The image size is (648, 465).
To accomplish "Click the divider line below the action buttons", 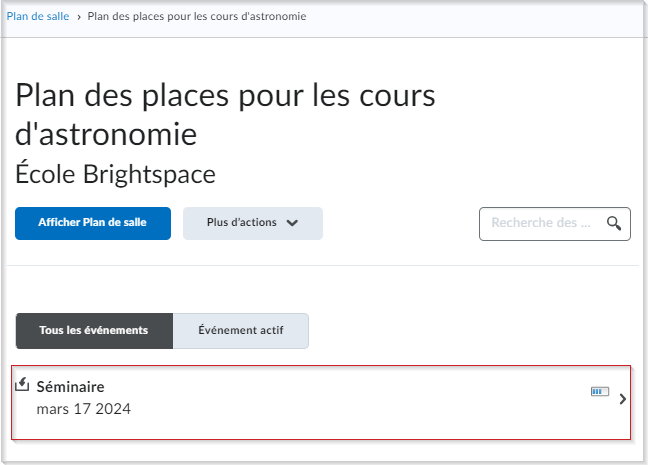I will [x=323, y=265].
